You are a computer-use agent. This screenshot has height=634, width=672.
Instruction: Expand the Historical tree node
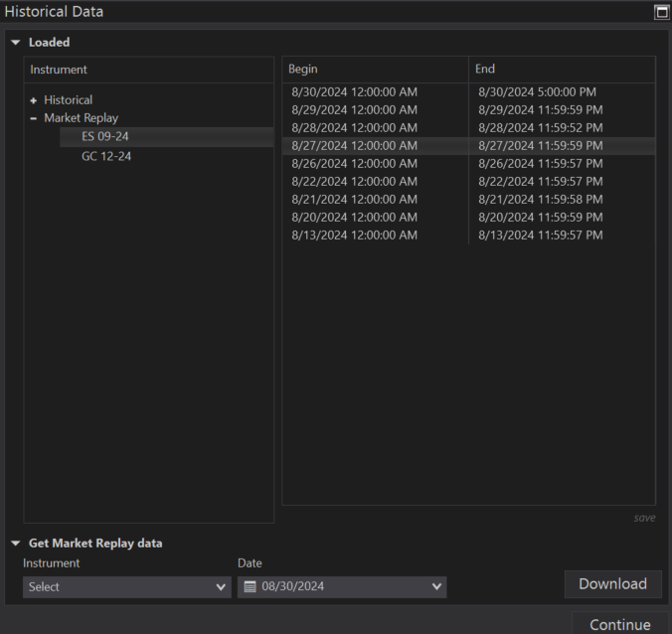tap(34, 100)
